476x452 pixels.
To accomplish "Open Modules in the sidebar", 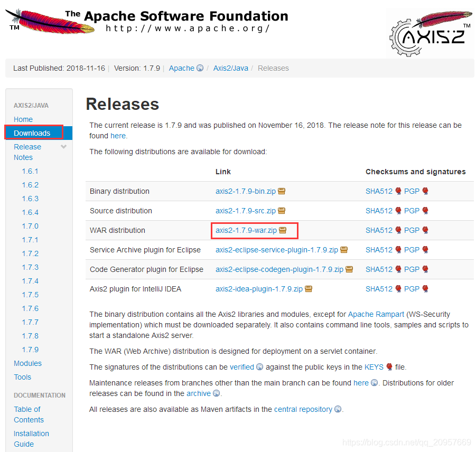I will click(x=27, y=363).
